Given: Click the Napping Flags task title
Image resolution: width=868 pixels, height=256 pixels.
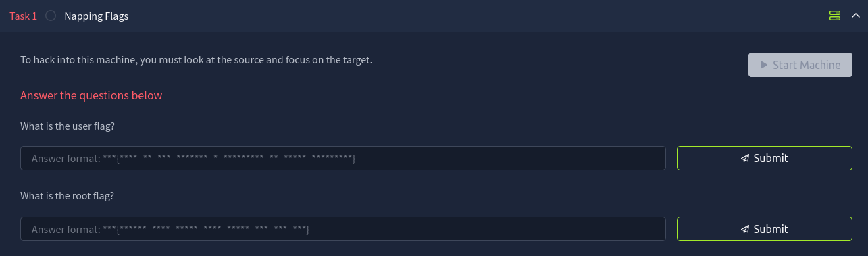Looking at the screenshot, I should coord(96,16).
